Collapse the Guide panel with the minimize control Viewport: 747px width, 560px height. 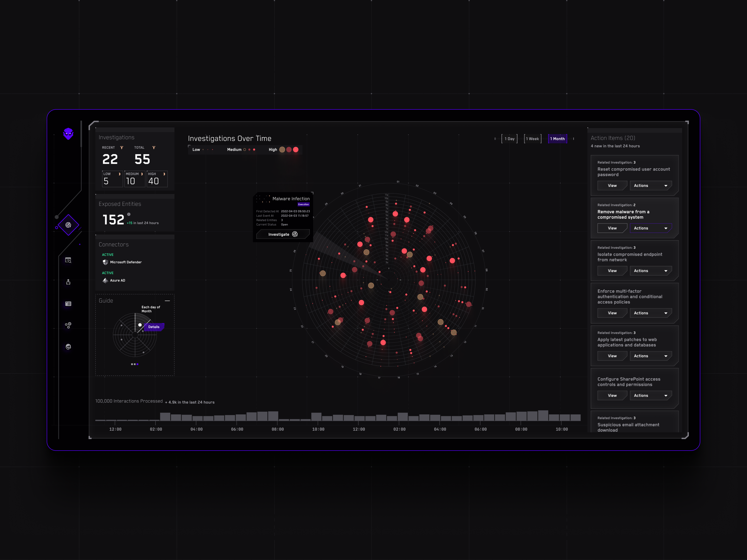click(168, 301)
